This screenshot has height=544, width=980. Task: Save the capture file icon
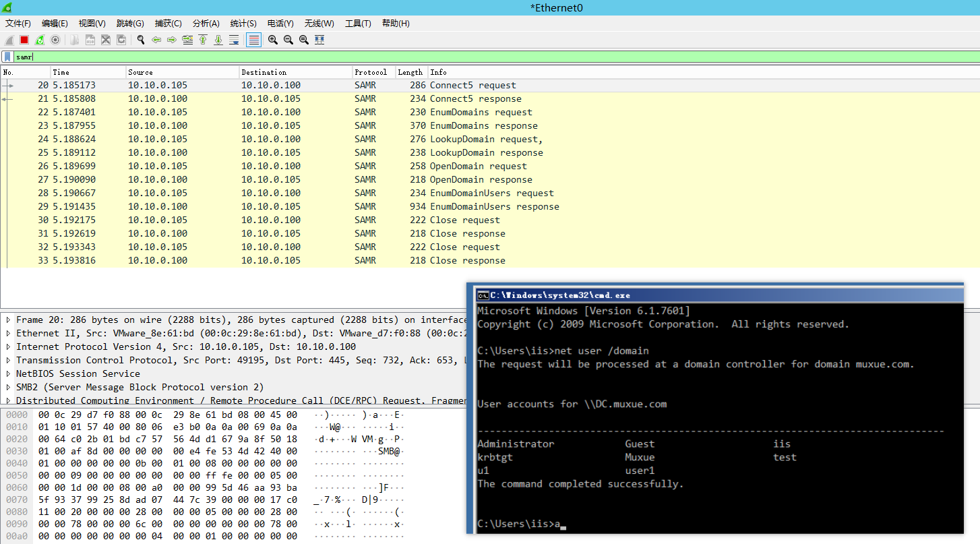click(x=90, y=40)
